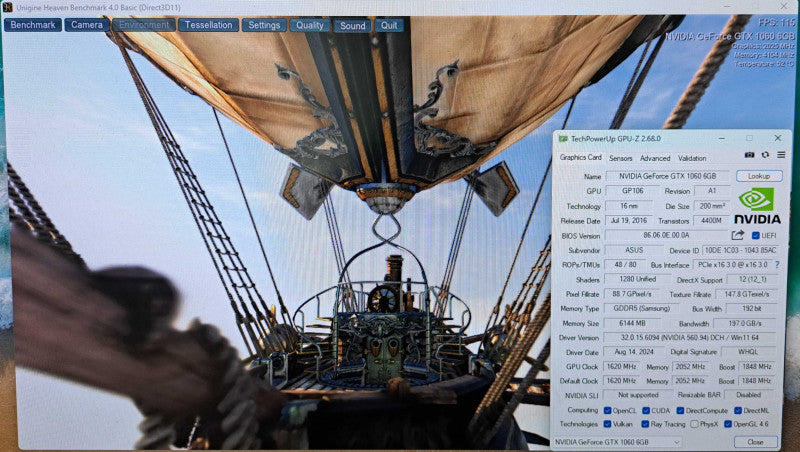Click the Name field showing GTX 1060 6GB

[668, 176]
